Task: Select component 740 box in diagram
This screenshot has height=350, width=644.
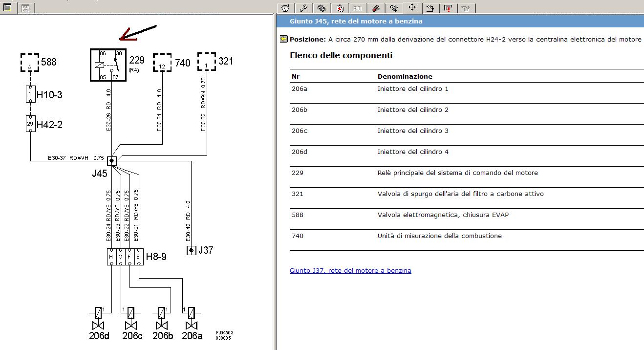Action: coord(162,62)
